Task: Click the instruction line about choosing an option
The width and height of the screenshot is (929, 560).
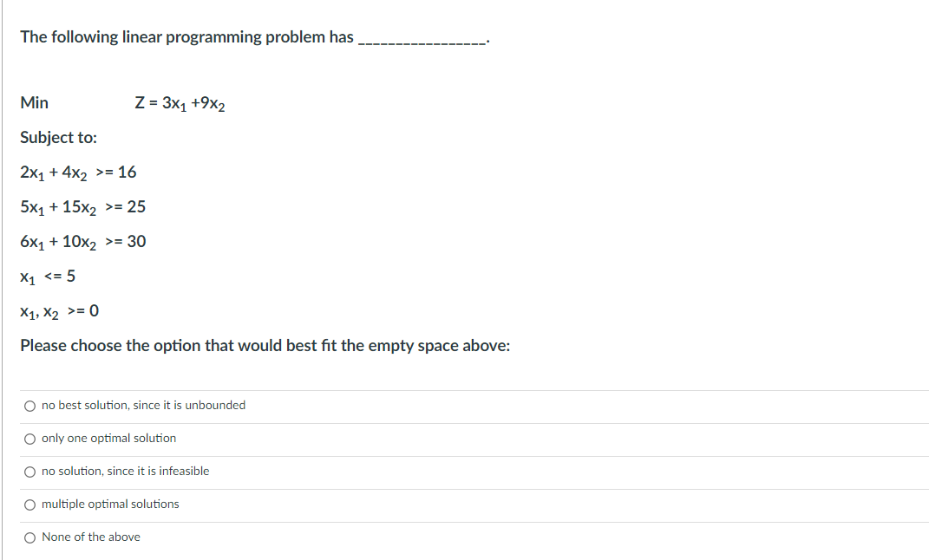Action: (x=265, y=345)
